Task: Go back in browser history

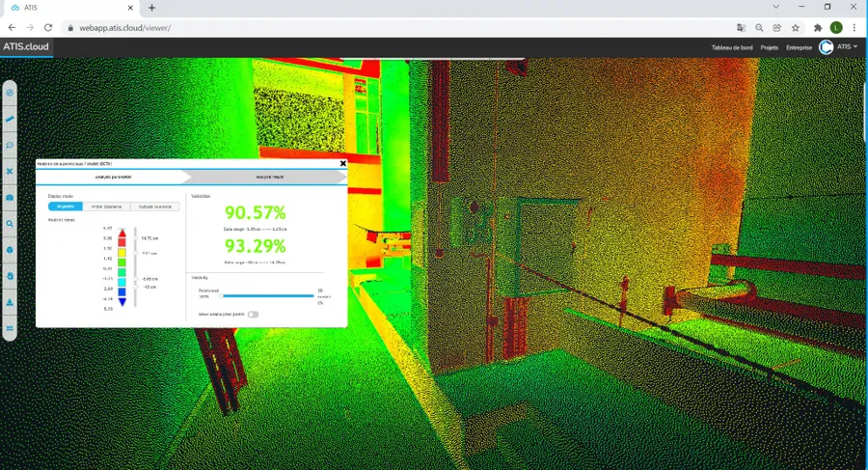Action: [x=12, y=28]
